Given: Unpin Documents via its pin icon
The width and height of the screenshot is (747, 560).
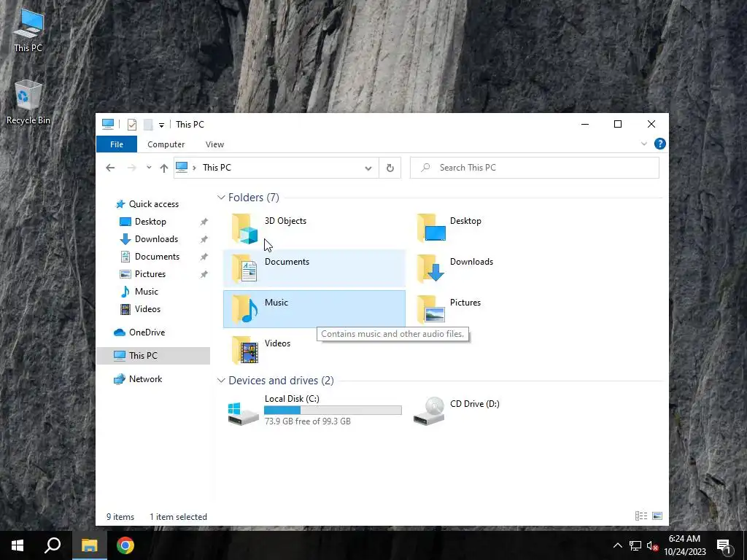Looking at the screenshot, I should 204,257.
